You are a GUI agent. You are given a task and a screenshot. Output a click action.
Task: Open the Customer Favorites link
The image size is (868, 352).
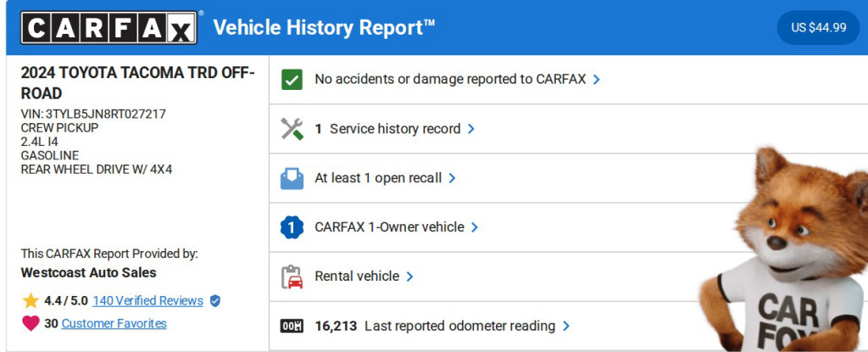click(114, 323)
